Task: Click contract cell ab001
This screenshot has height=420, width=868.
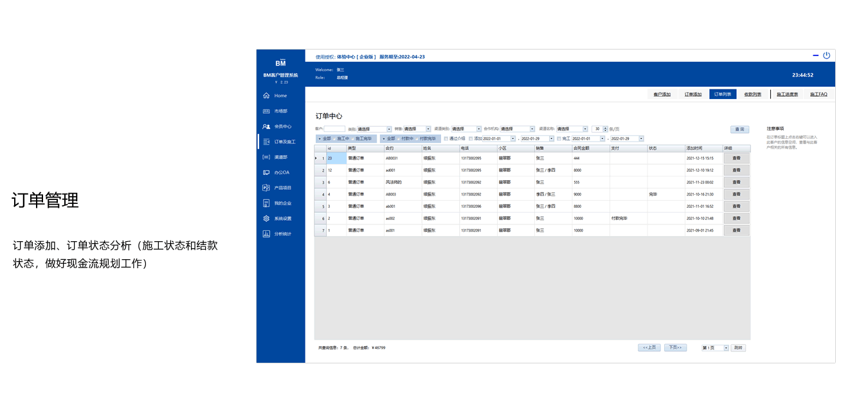Action: [403, 206]
